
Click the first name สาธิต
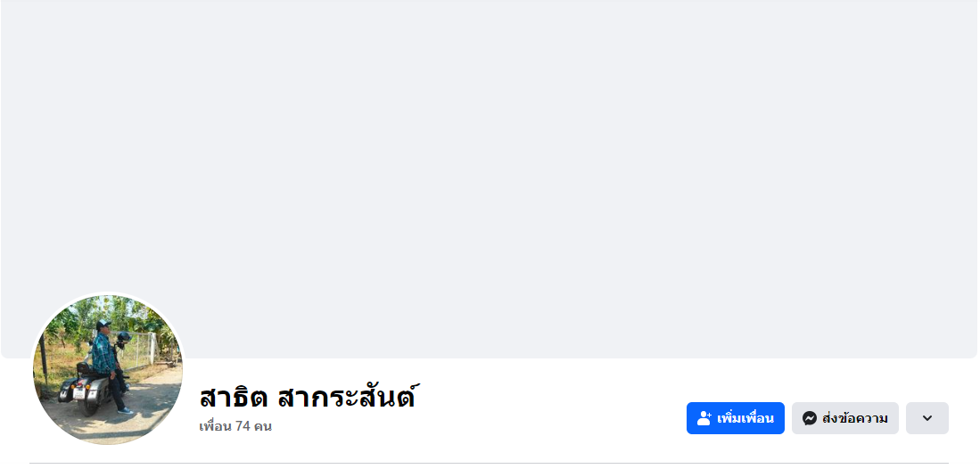(x=234, y=397)
